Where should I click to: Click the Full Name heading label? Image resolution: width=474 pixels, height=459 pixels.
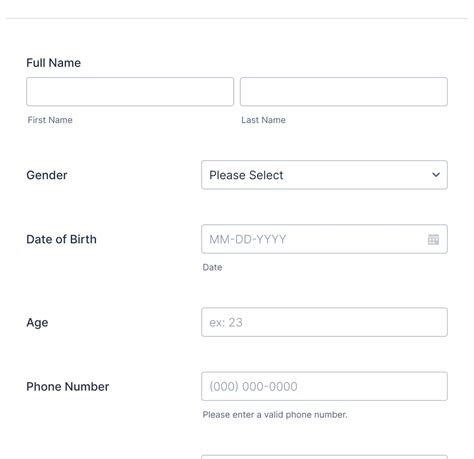tap(53, 63)
